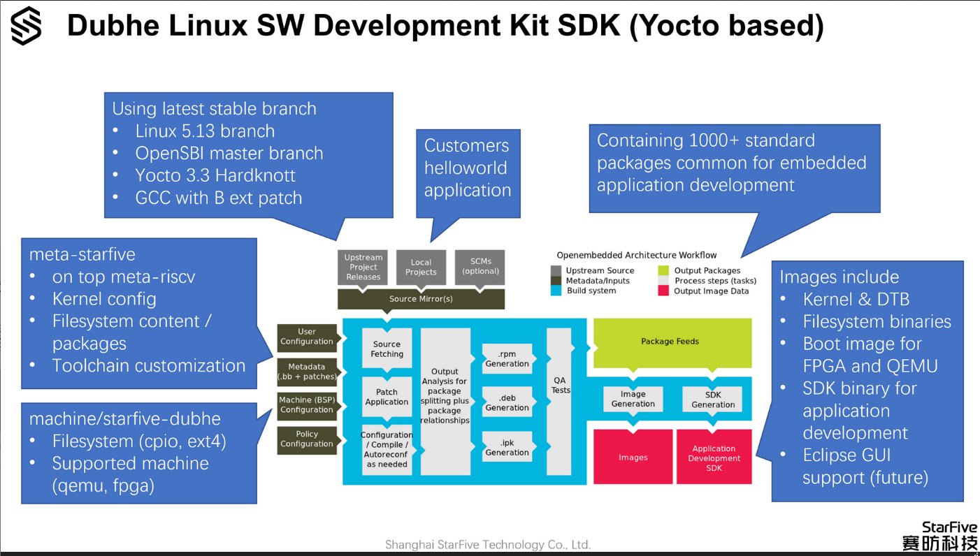This screenshot has height=556, width=980.
Task: Click the text 'Using latest stable branch'
Action: tap(215, 109)
